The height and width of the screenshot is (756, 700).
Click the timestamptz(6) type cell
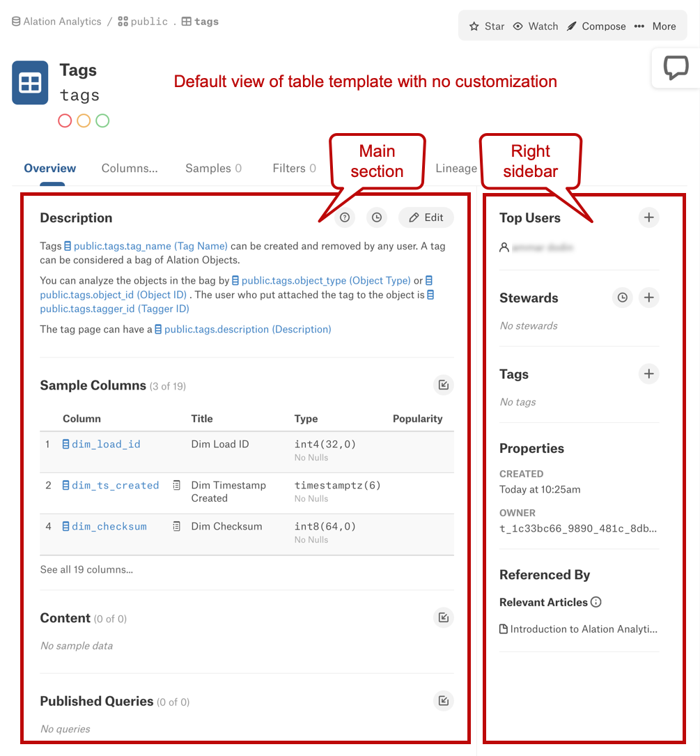point(338,485)
